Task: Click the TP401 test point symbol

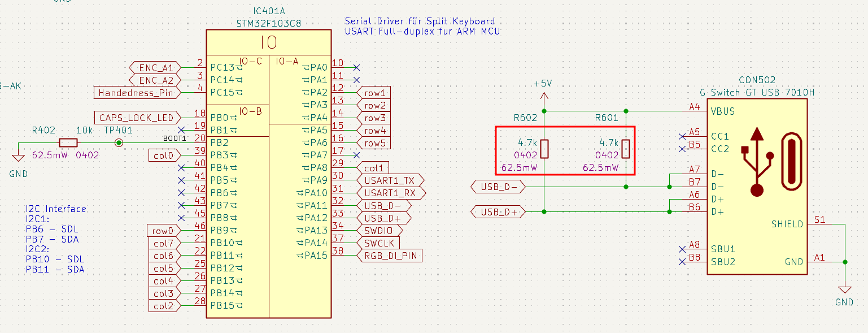Action: 119,142
